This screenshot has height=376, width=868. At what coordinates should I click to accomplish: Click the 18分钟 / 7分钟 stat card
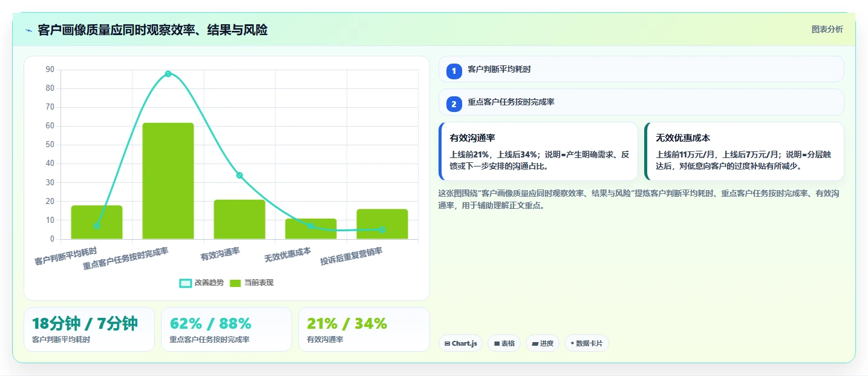click(x=90, y=329)
